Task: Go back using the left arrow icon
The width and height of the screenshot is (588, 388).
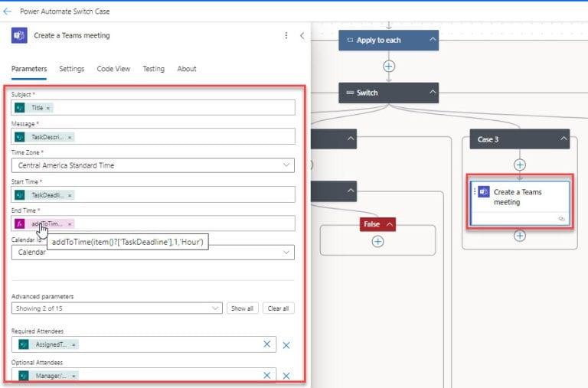Action: pos(7,11)
